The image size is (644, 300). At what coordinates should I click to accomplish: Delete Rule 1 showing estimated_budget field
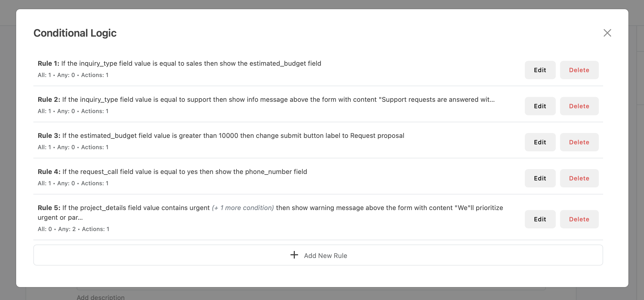[579, 70]
